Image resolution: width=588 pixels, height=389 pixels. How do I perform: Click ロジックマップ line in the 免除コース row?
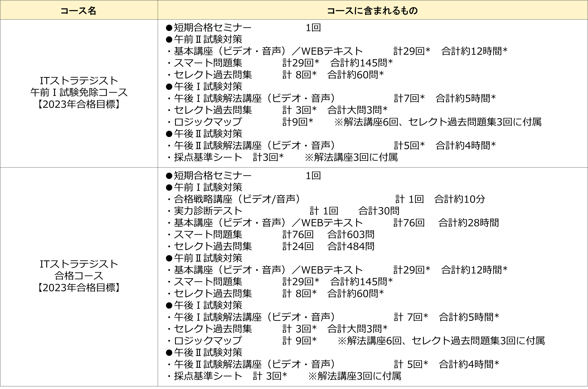point(208,122)
